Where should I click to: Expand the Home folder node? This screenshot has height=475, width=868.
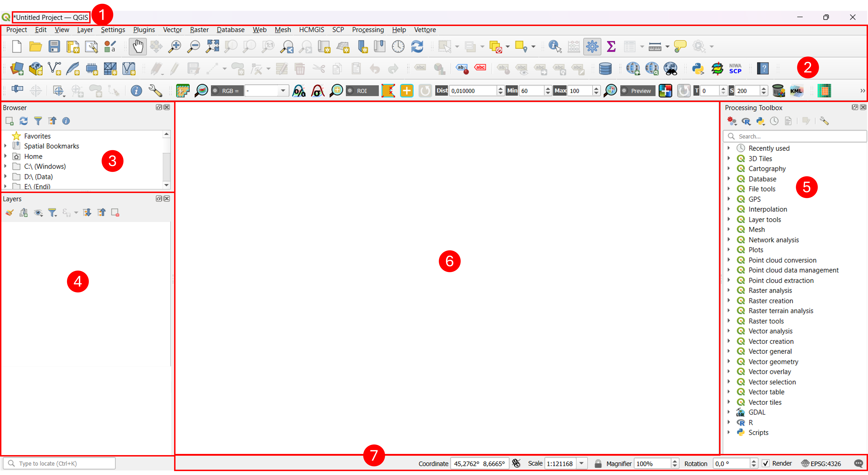tap(5, 156)
